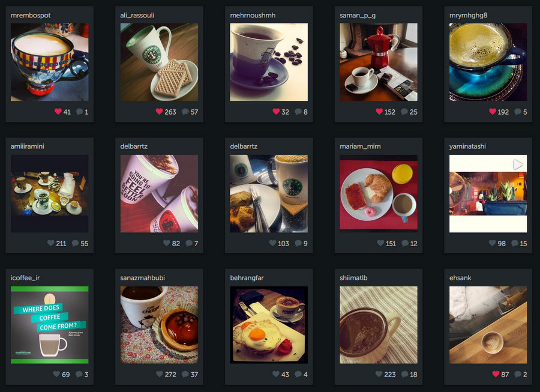The height and width of the screenshot is (392, 540).
Task: Click the comment bubble on mrymhghg8's post
Action: point(518,112)
